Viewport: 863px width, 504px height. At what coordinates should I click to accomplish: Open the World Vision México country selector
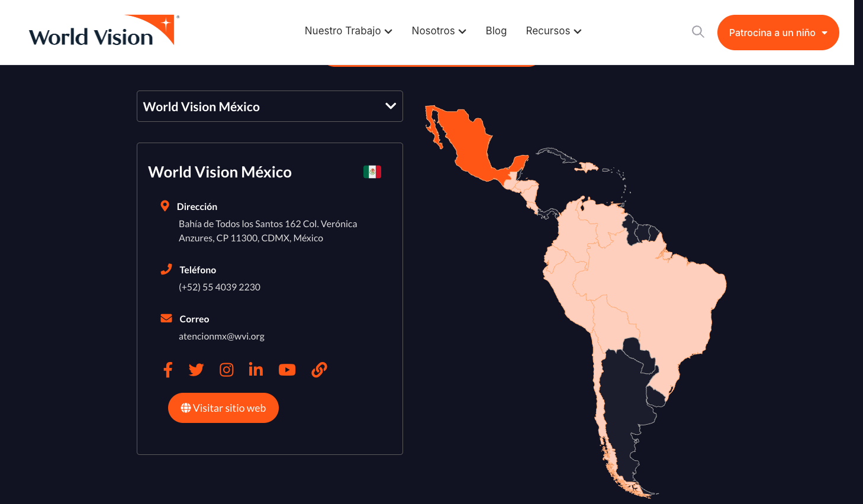point(270,106)
